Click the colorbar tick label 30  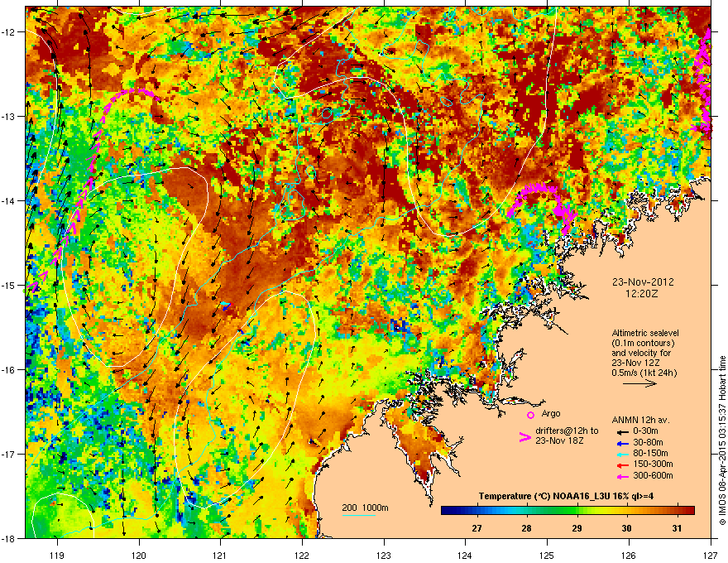point(627,528)
